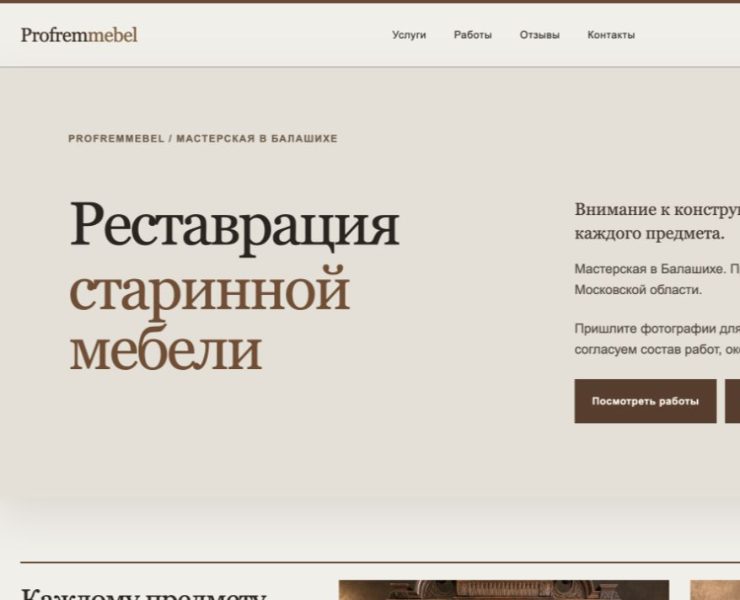740x600 pixels.
Task: Click the text starting with Пришлите фотографии
Action: pyautogui.click(x=657, y=339)
